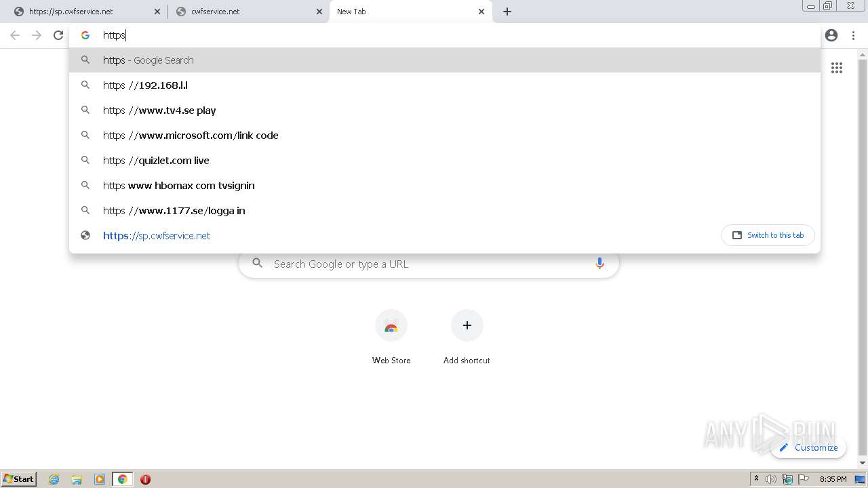
Task: Choose the 'https //quizlet.com live' suggestion
Action: (x=444, y=161)
